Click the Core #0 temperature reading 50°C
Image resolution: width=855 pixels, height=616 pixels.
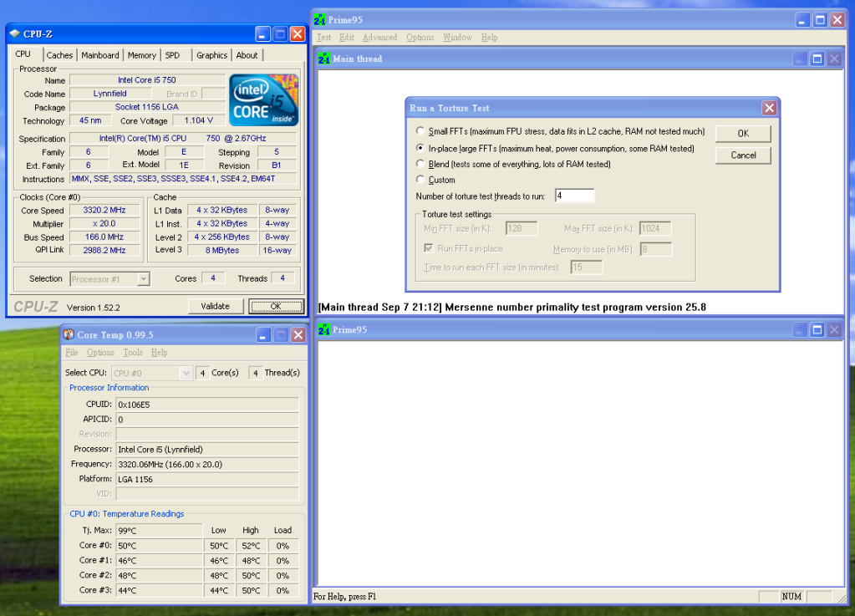pos(160,546)
